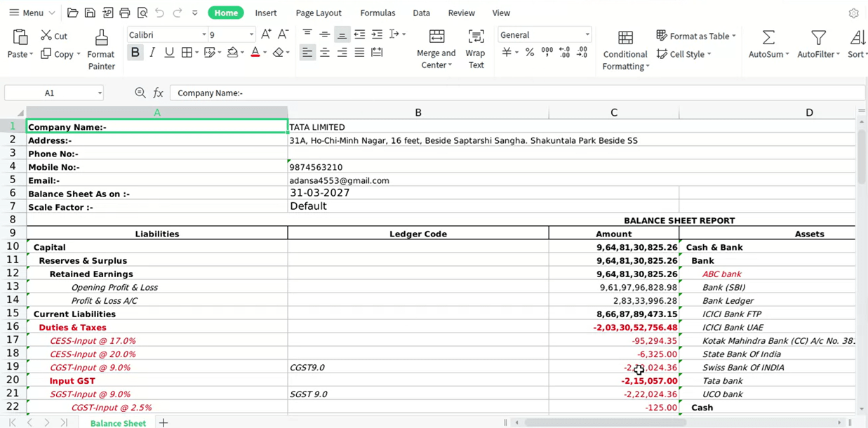The image size is (868, 428).
Task: Open Print Preview from quick toolbar
Action: [x=142, y=13]
